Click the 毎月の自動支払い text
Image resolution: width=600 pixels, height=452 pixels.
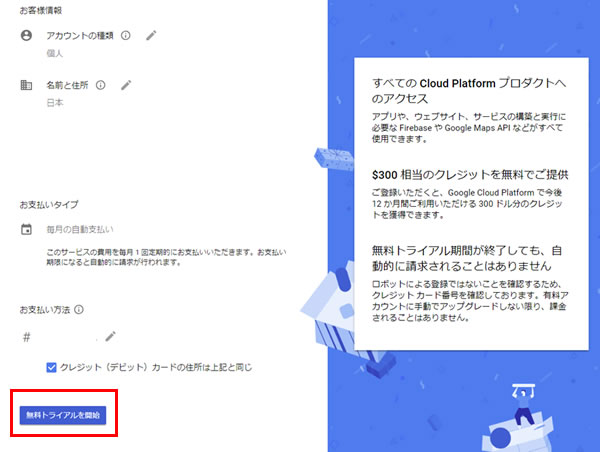[x=80, y=229]
